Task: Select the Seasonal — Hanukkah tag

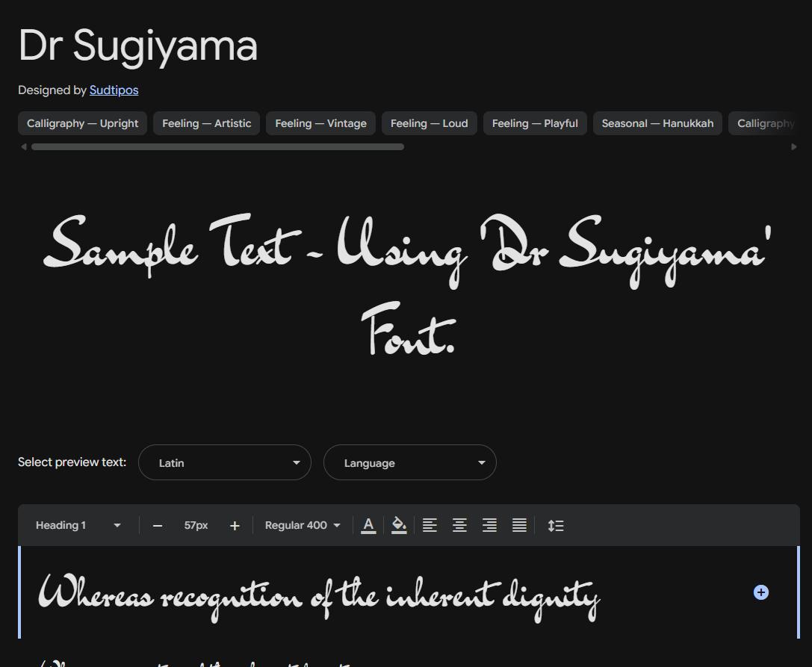Action: pos(657,123)
